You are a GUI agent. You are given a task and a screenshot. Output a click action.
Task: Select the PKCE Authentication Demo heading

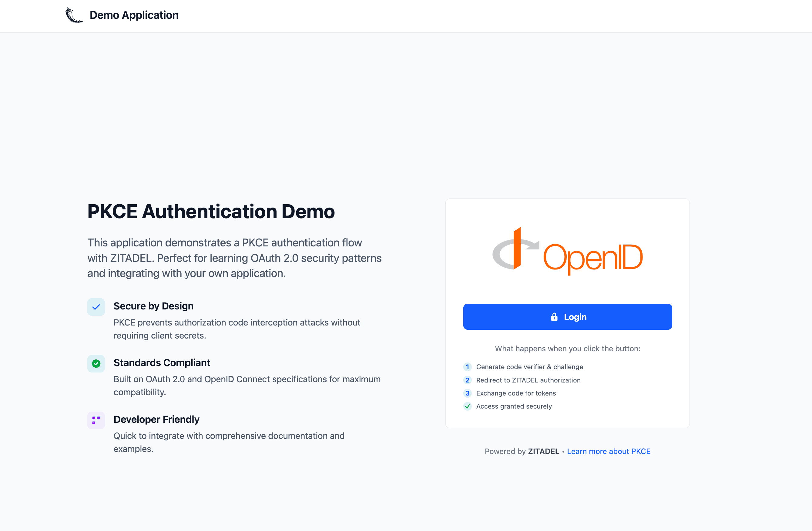pyautogui.click(x=211, y=212)
